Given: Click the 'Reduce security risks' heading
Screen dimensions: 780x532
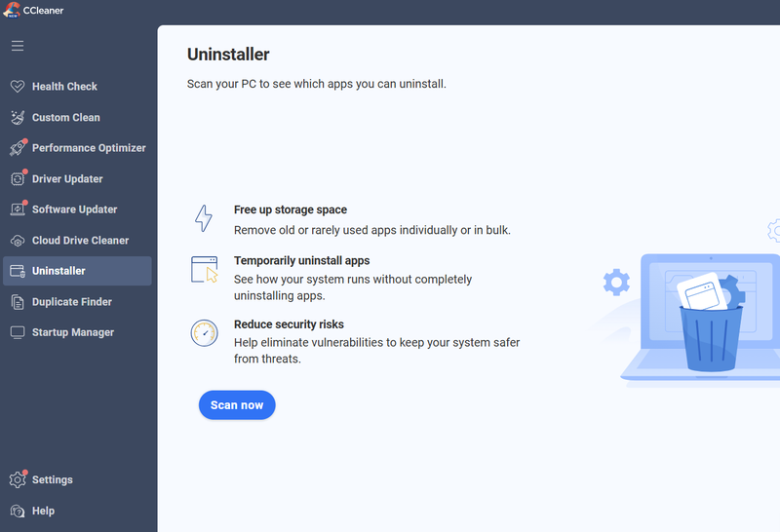Looking at the screenshot, I should pos(289,324).
